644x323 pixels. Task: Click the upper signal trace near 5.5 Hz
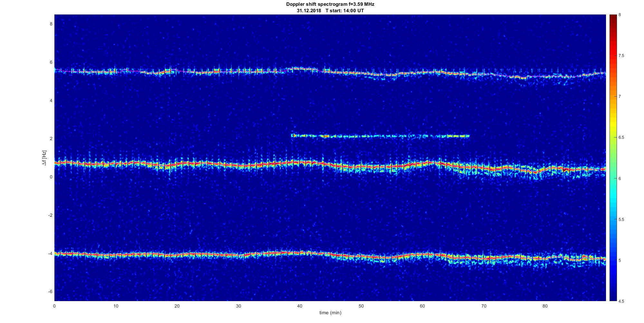point(330,72)
